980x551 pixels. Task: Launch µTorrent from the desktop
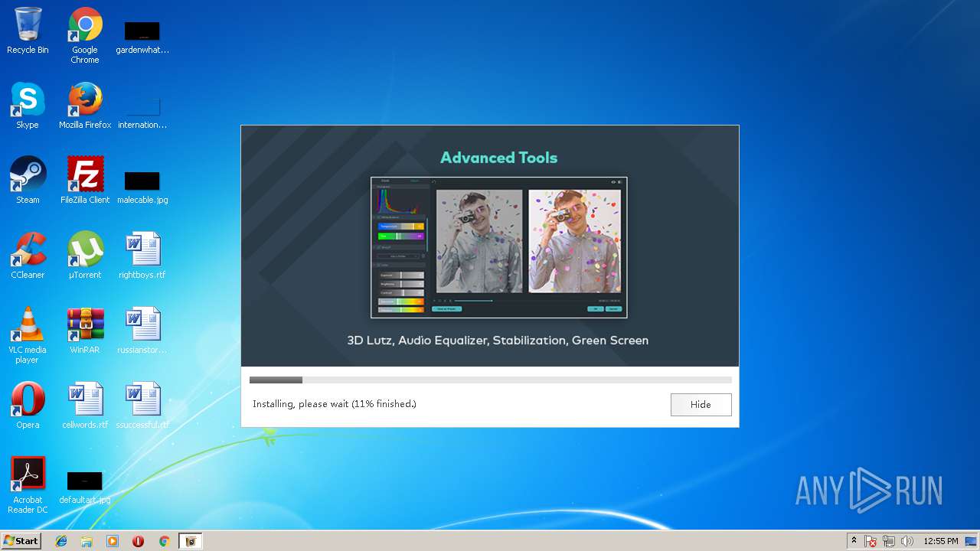(85, 256)
